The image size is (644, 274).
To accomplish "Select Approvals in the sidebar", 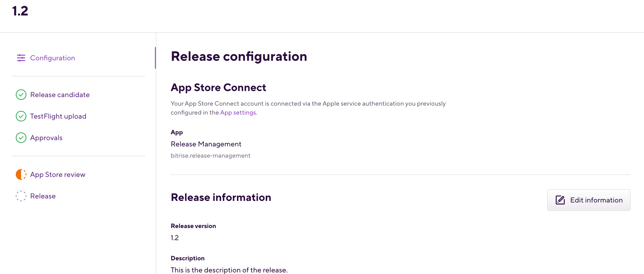I will 46,137.
